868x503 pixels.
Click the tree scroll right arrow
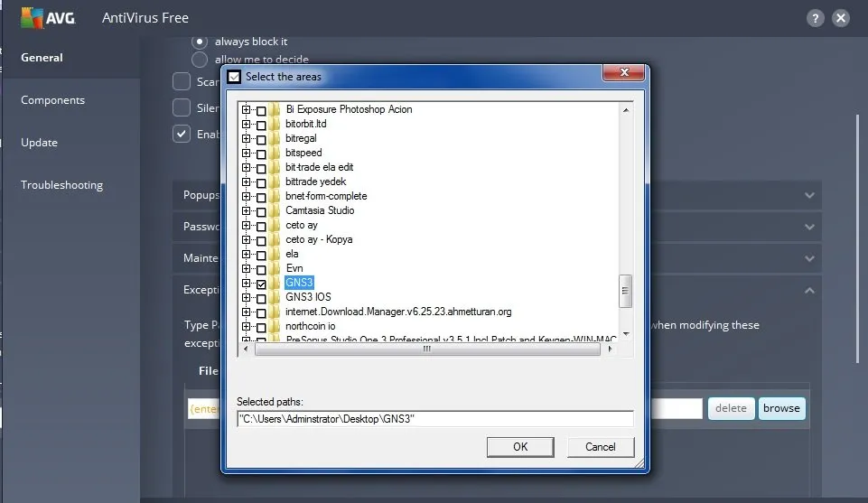[x=610, y=349]
